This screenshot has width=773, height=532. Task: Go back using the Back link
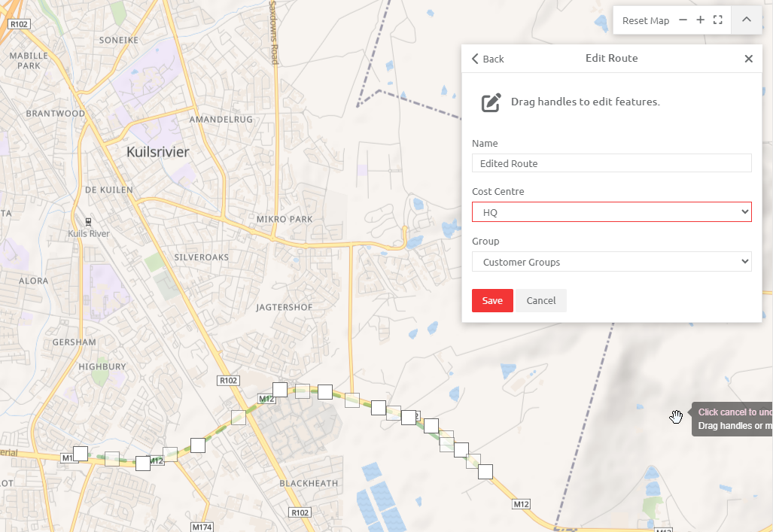[x=487, y=58]
